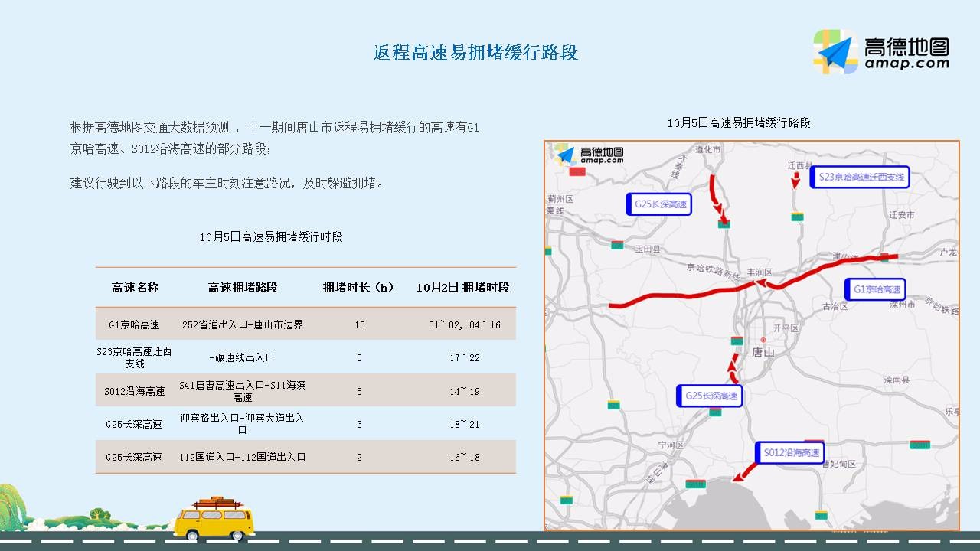The image size is (980, 551).
Task: Click the slide title 返程高速易拥堵缓行路段
Action: pos(475,52)
